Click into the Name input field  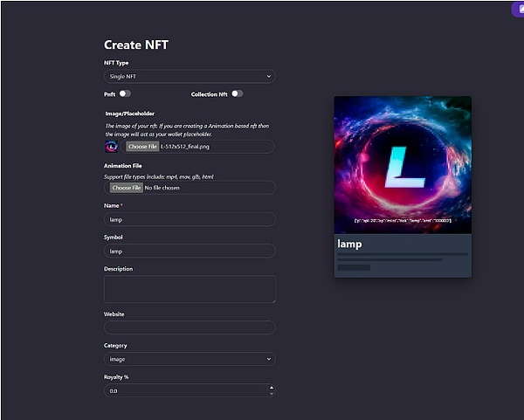pos(190,219)
